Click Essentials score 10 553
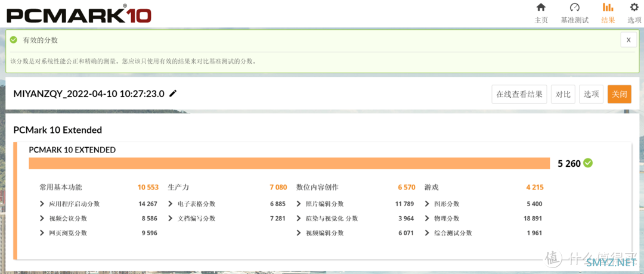Viewport: 644px width, 274px height. coord(148,188)
